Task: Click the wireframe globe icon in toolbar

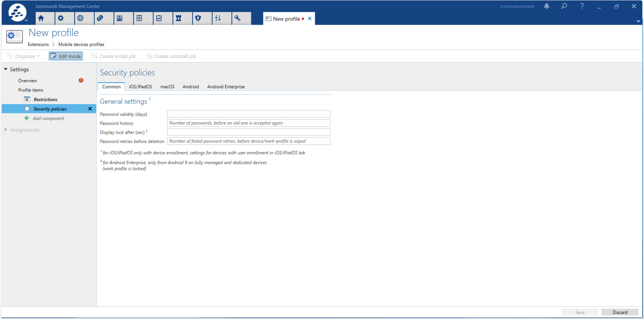Action: [80, 18]
